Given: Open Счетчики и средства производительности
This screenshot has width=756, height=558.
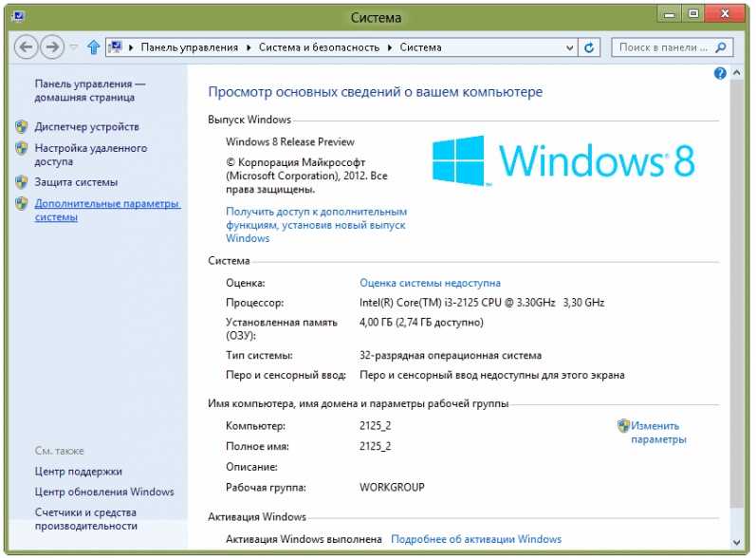Looking at the screenshot, I should pos(85,519).
